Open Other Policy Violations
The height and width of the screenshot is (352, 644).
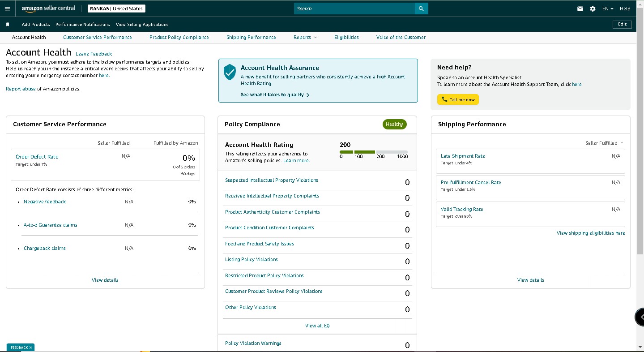click(251, 307)
